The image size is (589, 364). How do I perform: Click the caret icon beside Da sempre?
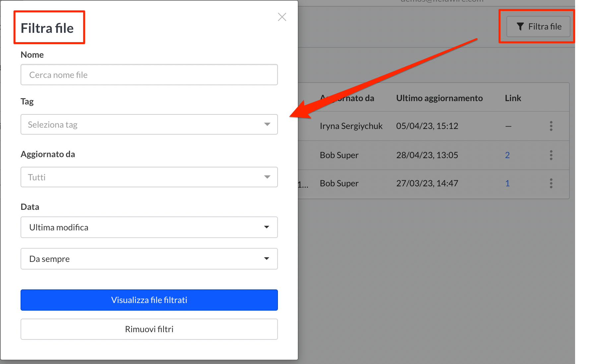(267, 259)
